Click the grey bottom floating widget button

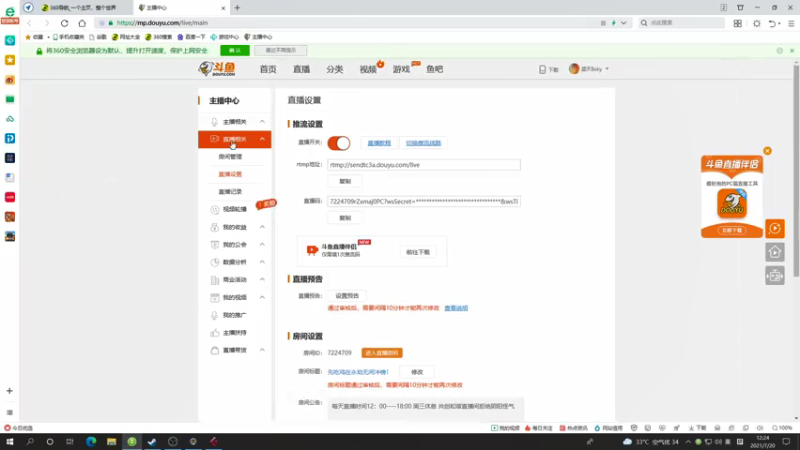[x=775, y=276]
